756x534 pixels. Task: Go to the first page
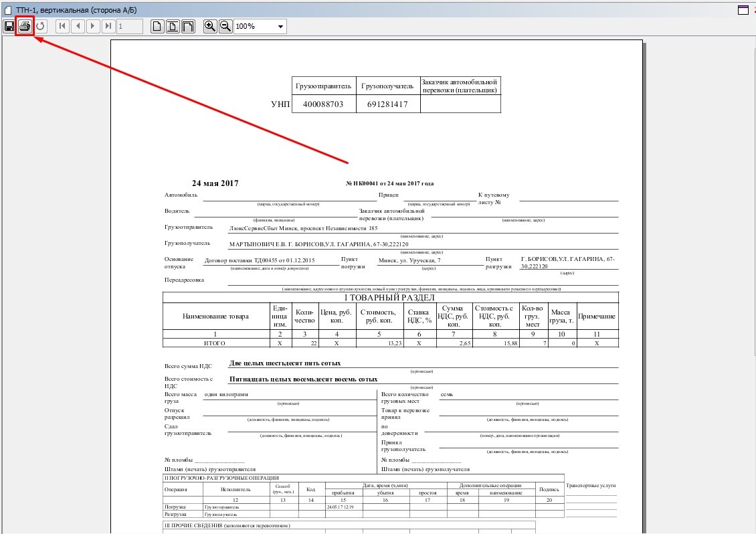tap(62, 26)
